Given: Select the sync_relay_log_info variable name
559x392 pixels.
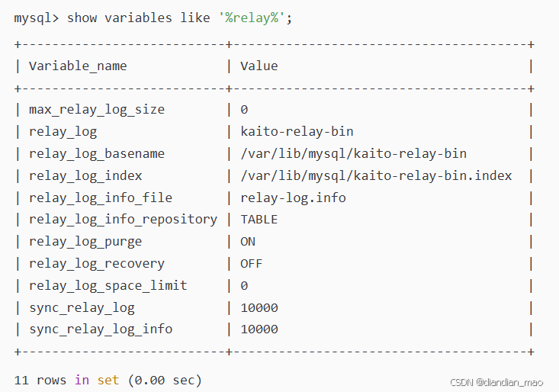Looking at the screenshot, I should pyautogui.click(x=101, y=329).
